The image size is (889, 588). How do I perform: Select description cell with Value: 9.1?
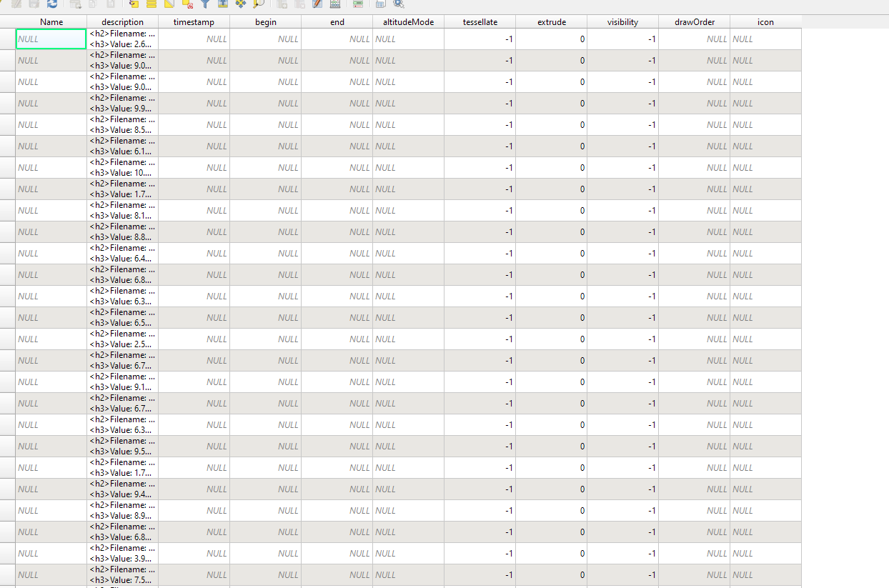point(123,382)
